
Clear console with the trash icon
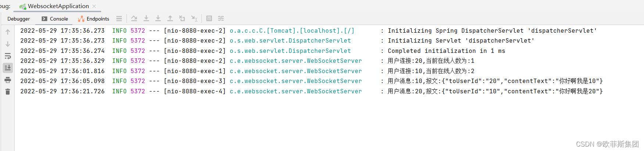(8, 91)
